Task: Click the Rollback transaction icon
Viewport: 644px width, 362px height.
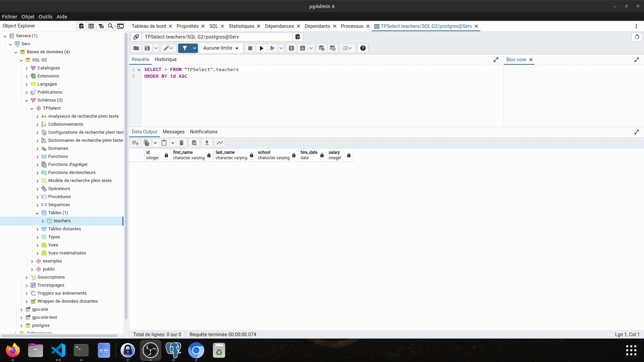Action: click(332, 48)
